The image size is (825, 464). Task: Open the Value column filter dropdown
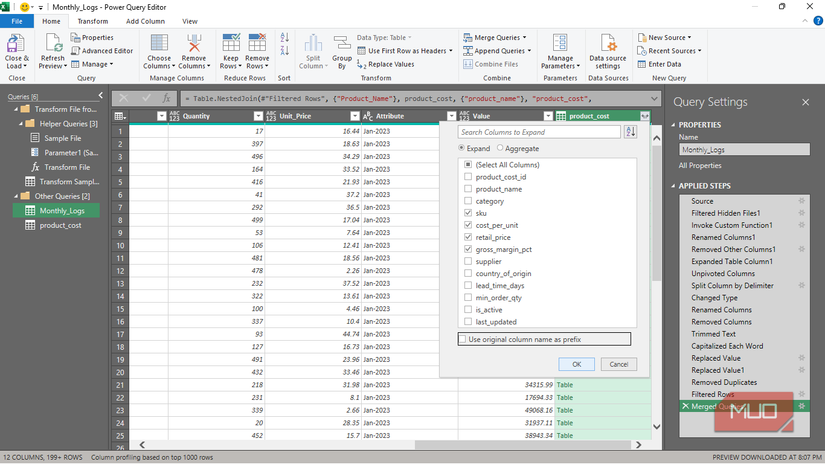[x=548, y=116]
